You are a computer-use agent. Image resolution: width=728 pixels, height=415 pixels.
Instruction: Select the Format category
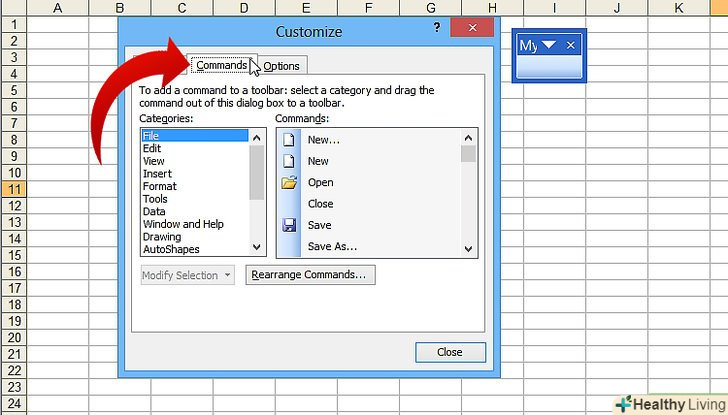point(195,186)
